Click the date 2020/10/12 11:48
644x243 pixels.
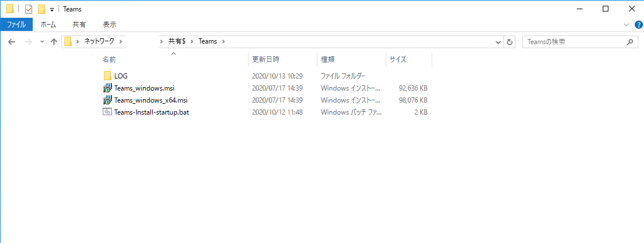coord(277,112)
